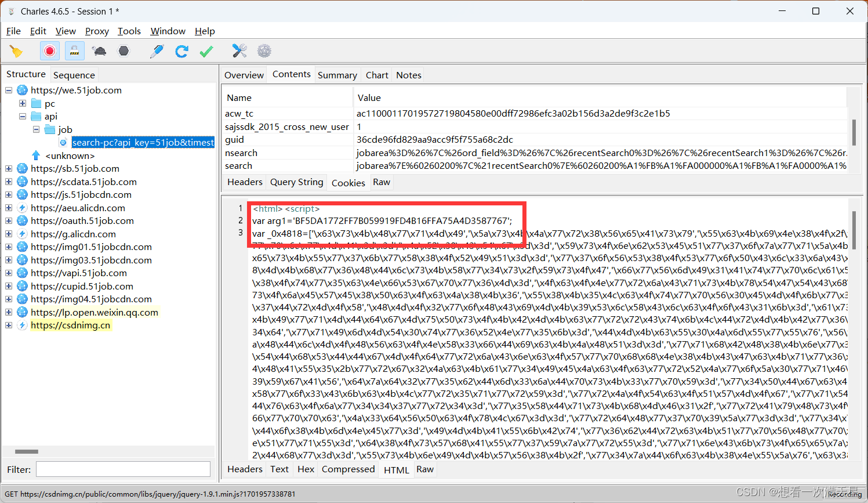
Task: Select the response HTML tab
Action: 397,470
